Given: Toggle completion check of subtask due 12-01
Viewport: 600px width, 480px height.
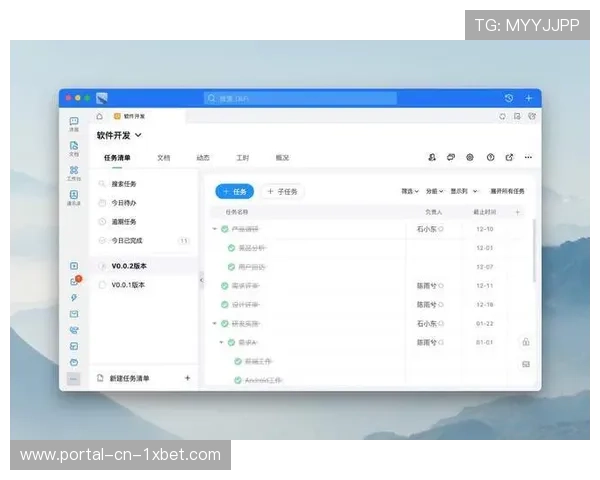Looking at the screenshot, I should point(231,248).
